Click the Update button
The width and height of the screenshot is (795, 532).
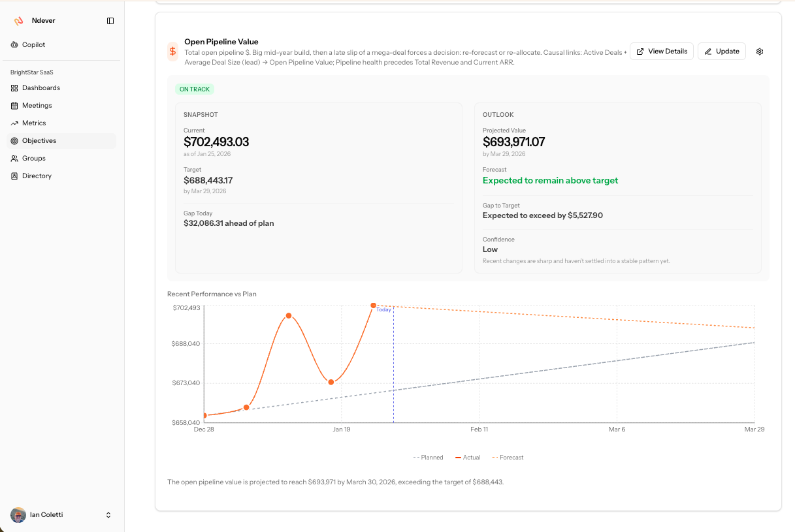point(721,52)
